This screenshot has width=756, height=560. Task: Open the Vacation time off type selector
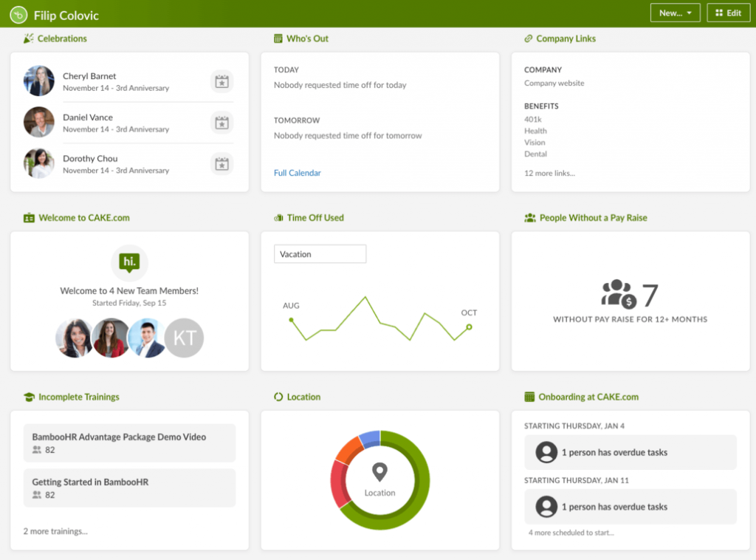(320, 254)
